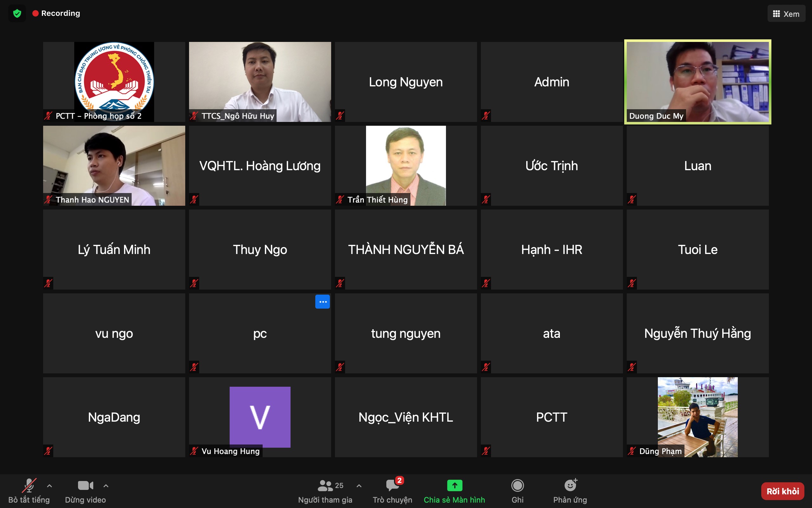Stop camera with Dừng video
This screenshot has width=812, height=508.
86,491
